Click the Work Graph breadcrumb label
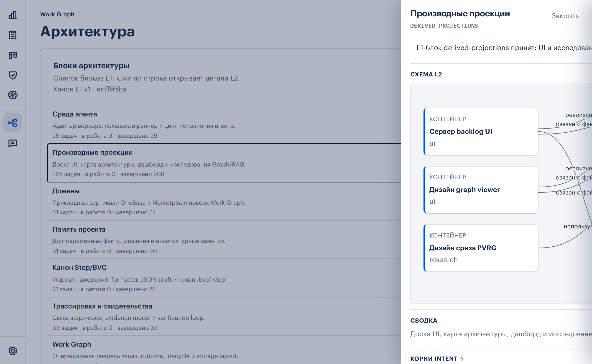 (x=57, y=14)
